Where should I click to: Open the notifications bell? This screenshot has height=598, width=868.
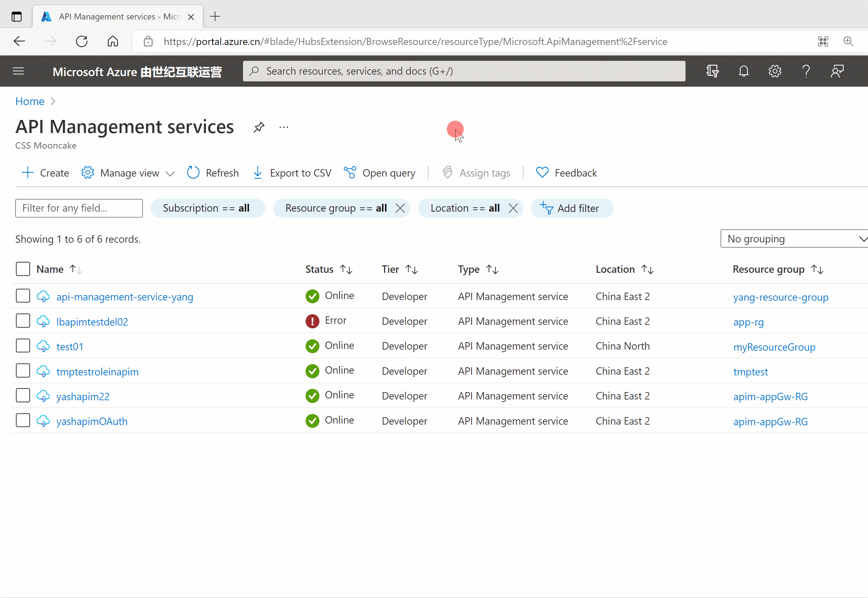click(744, 71)
